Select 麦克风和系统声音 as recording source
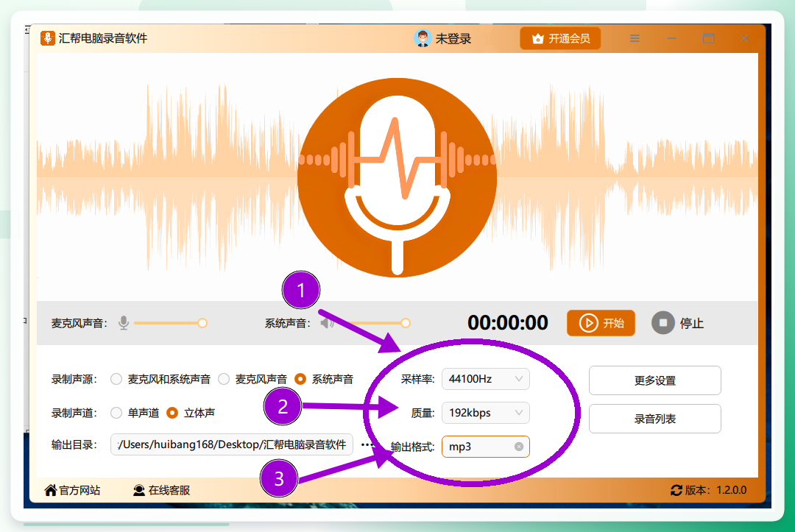This screenshot has height=532, width=795. point(160,379)
